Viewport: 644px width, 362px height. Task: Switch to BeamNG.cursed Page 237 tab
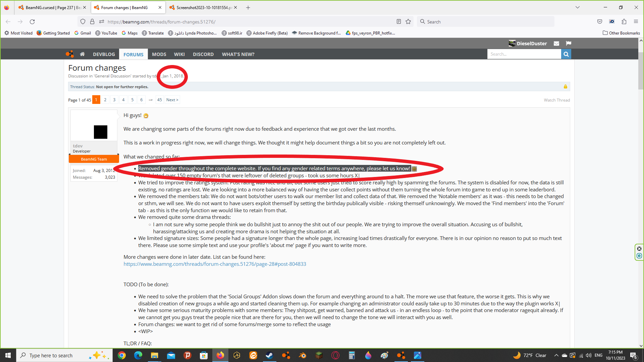(x=52, y=7)
